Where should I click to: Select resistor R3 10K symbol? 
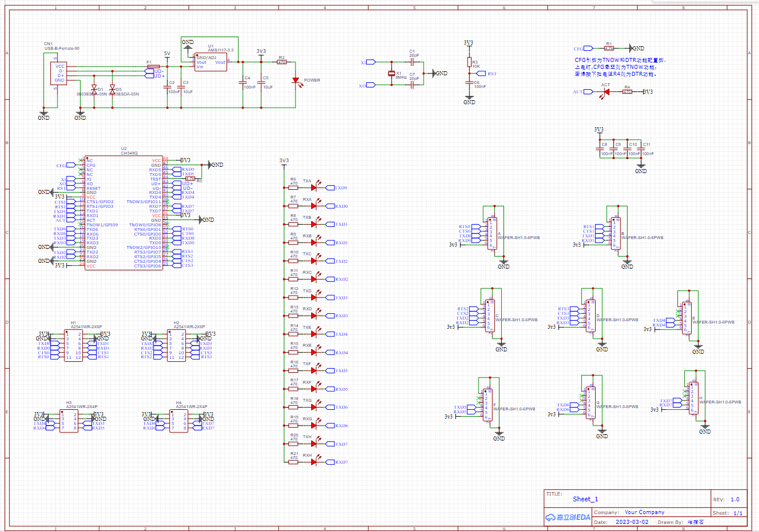[x=469, y=63]
